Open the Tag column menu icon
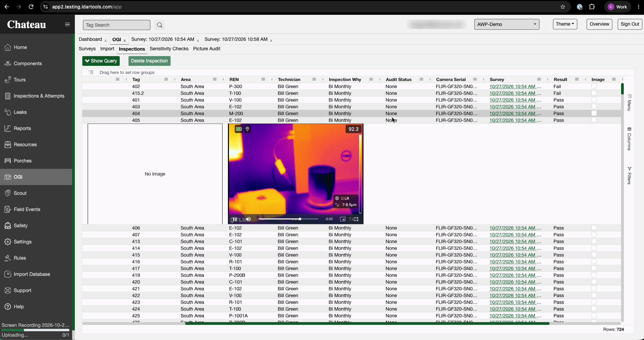Viewport: 644px width, 340px height. 166,79
